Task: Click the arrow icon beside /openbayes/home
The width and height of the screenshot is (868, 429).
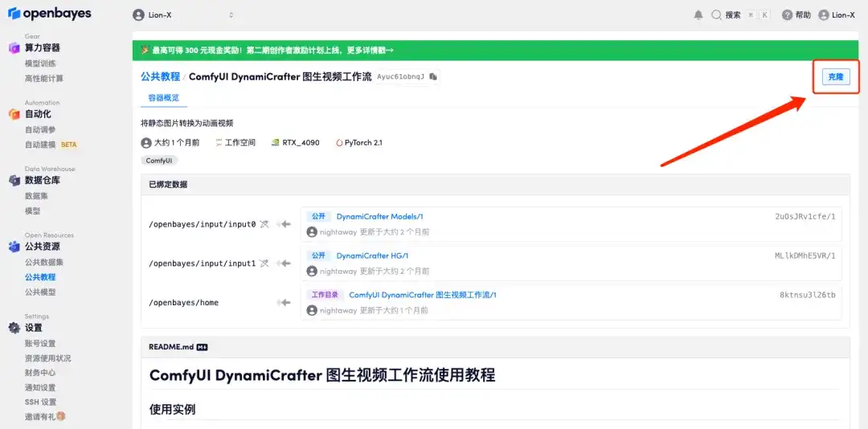Action: click(284, 303)
